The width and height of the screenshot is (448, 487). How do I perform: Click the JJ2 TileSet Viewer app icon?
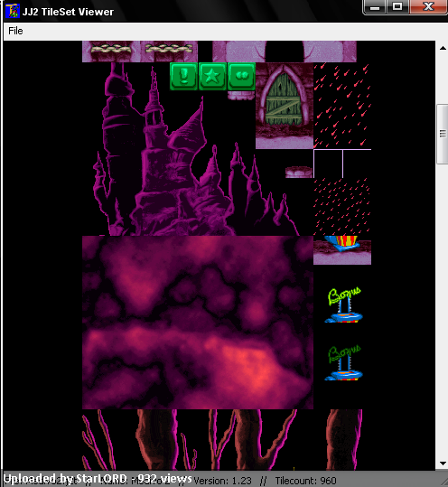click(x=13, y=12)
